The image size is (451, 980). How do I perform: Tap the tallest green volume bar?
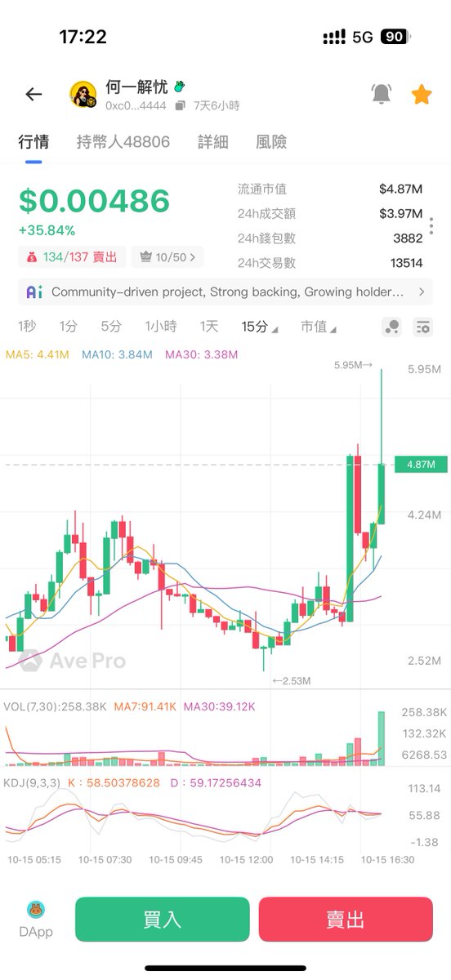point(382,738)
